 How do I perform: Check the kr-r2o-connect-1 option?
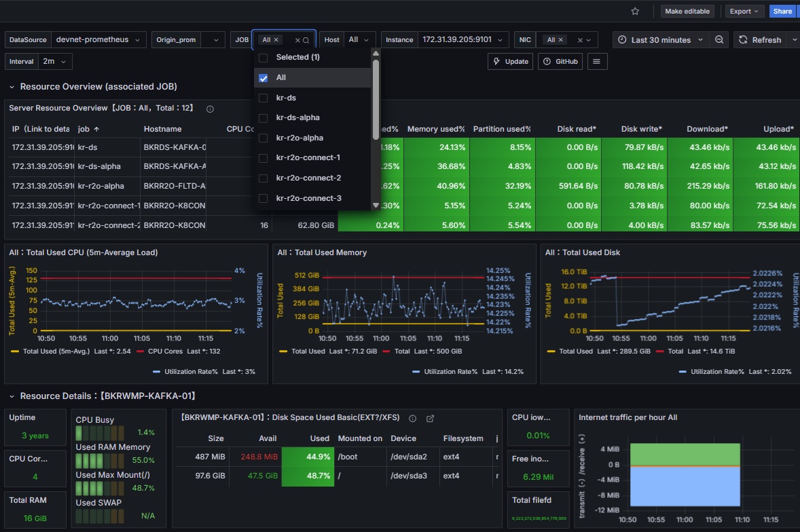[x=263, y=158]
